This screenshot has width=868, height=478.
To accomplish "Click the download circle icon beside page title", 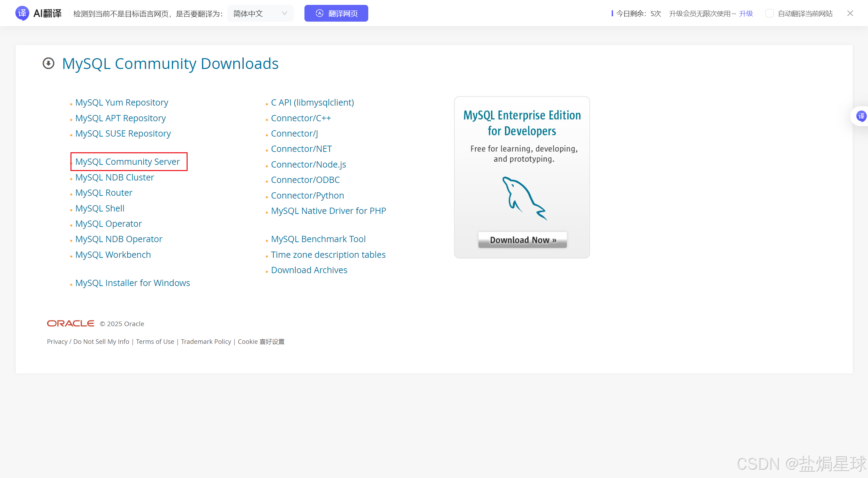I will 48,63.
